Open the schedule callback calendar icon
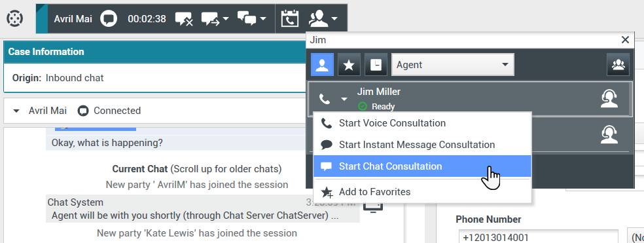Viewport: 644px width, 243px height. pyautogui.click(x=290, y=19)
